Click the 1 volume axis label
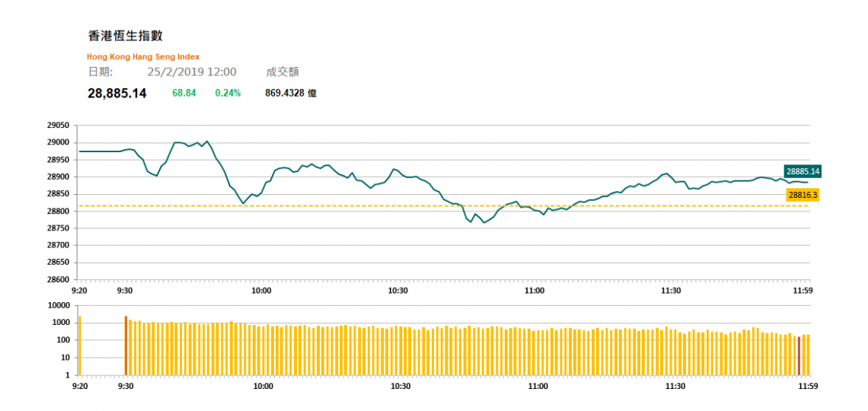The image size is (868, 411). click(x=68, y=375)
